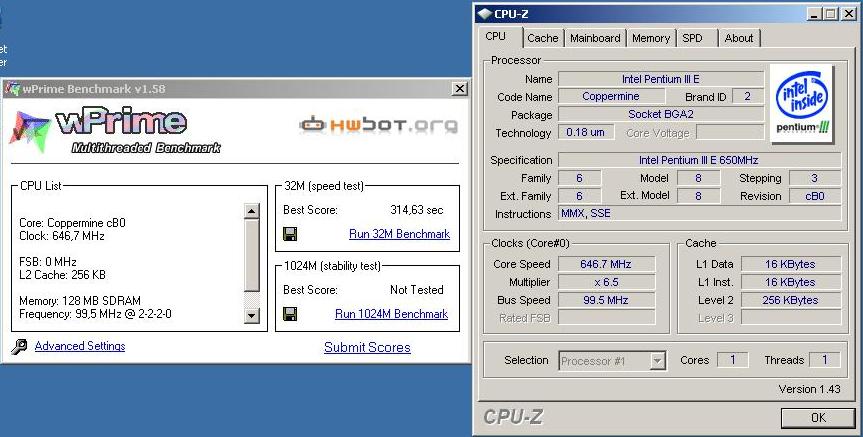Open Advanced Settings link in wPrime
This screenshot has width=863, height=437.
click(80, 346)
